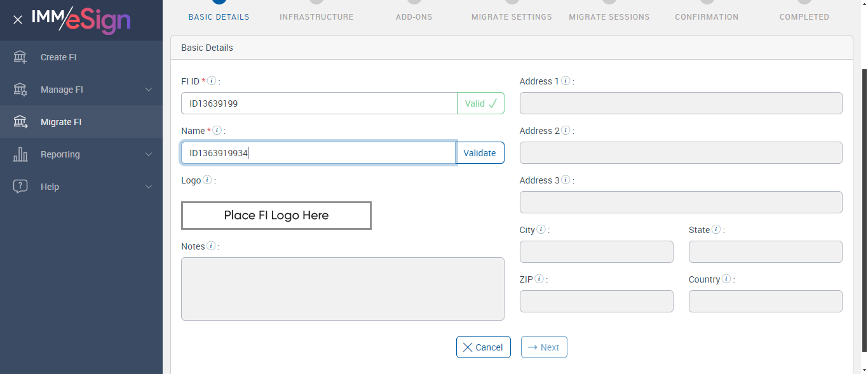The image size is (868, 374).
Task: Click the Place FI Logo Here box
Action: click(276, 215)
